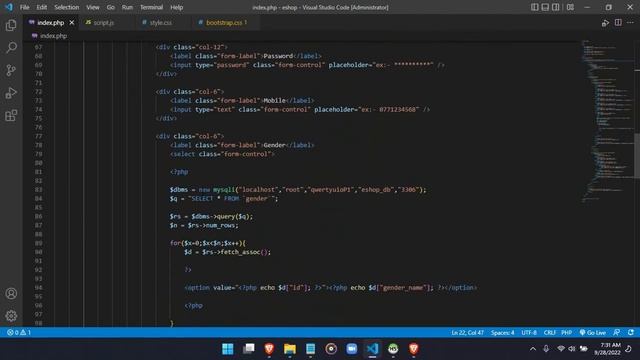The height and width of the screenshot is (360, 640).
Task: Change language mode via PHP
Action: pos(567,333)
